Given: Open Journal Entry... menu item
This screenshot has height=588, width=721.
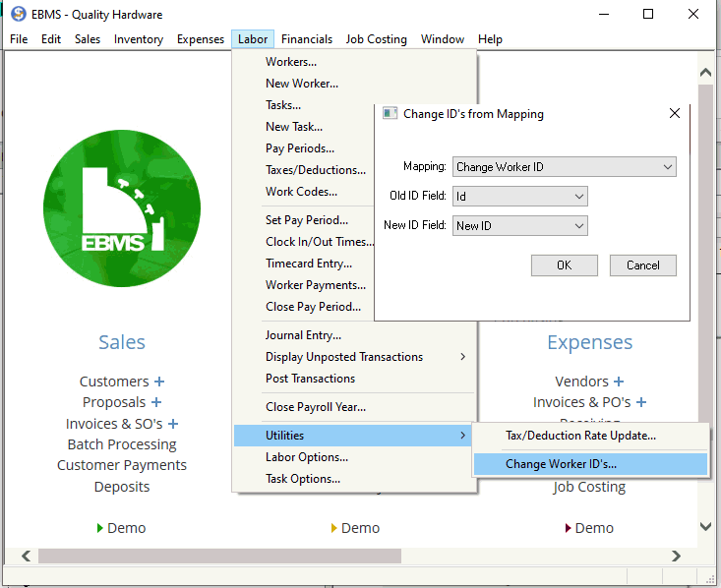Looking at the screenshot, I should pyautogui.click(x=303, y=335).
